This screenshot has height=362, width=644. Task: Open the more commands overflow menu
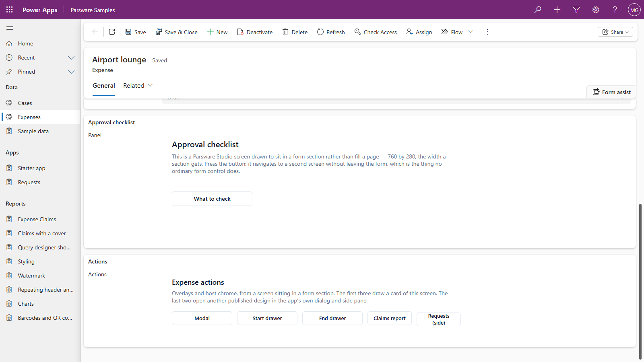487,32
